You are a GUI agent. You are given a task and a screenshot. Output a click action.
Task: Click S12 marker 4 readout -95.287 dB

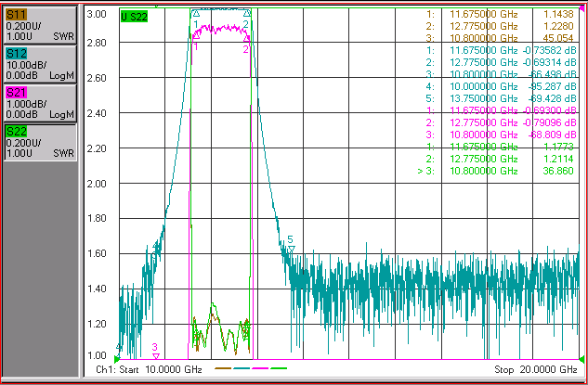click(x=552, y=86)
